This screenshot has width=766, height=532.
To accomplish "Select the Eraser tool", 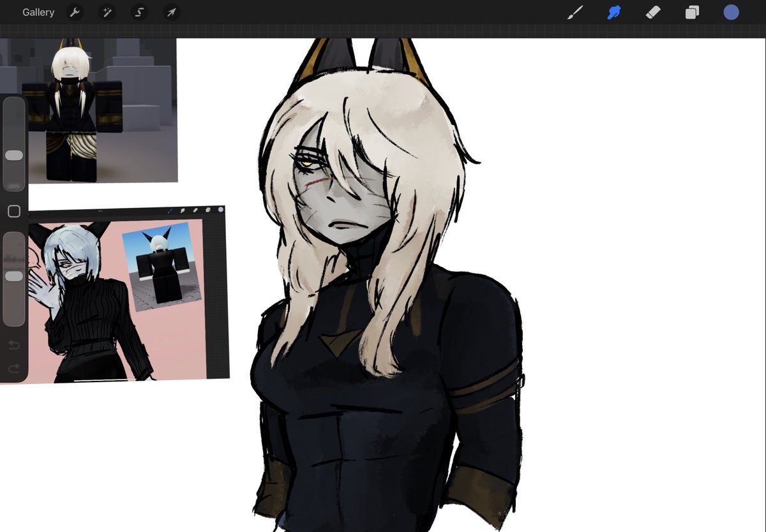I will 653,12.
